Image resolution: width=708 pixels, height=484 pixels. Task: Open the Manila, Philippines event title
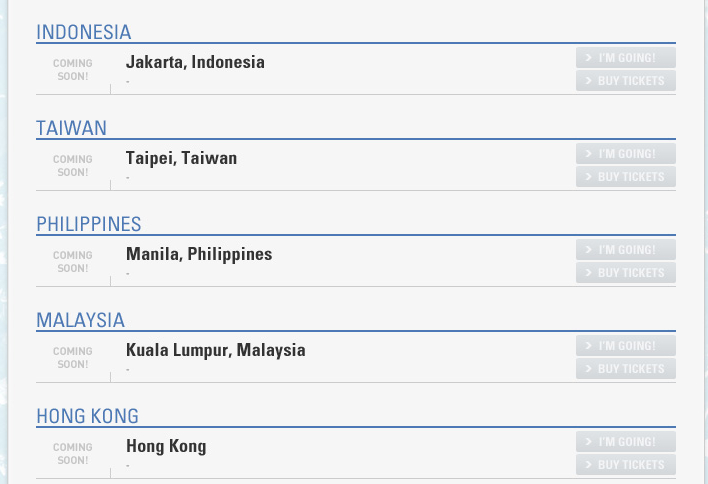[x=199, y=254]
